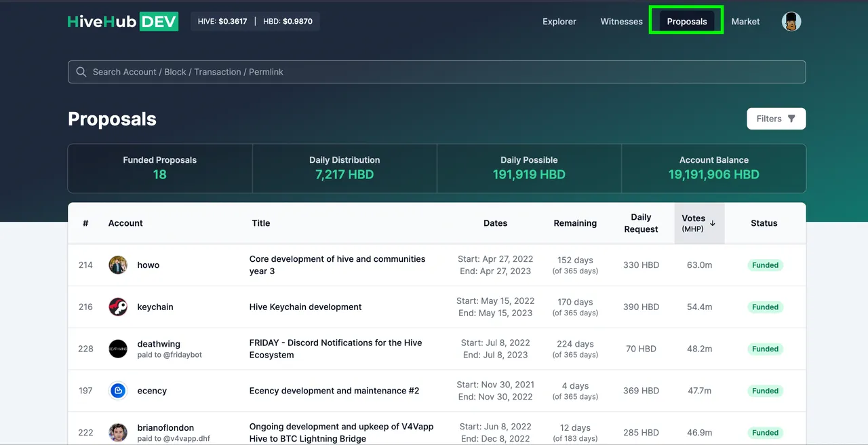This screenshot has height=445, width=868.
Task: Open 'Ongoing development and upkeep of V4Vapp' proposal
Action: [x=342, y=433]
